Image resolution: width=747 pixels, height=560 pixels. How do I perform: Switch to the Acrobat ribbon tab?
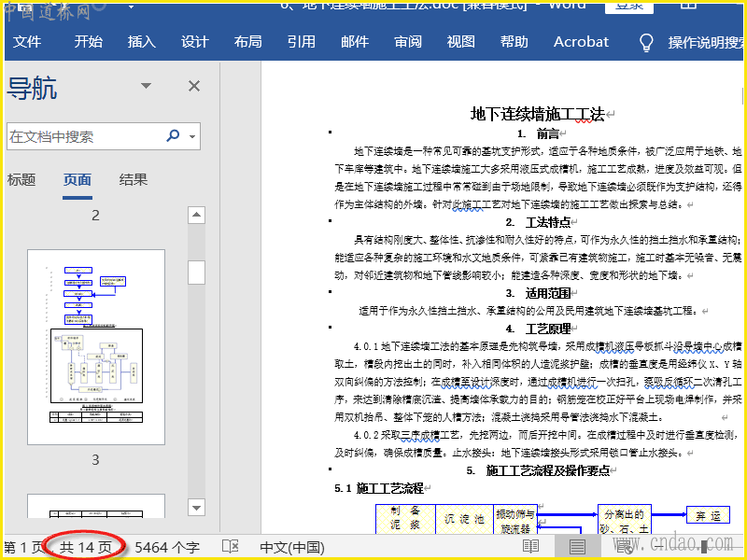click(581, 42)
